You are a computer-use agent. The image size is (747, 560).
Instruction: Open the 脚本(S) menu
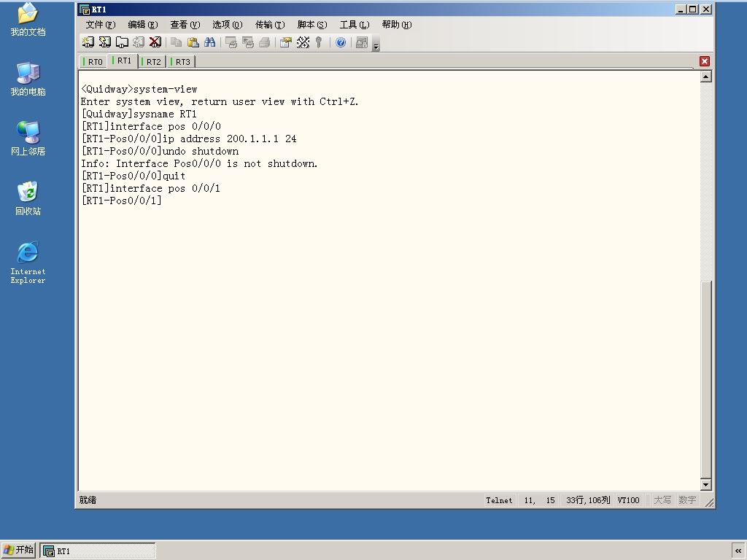(x=312, y=24)
